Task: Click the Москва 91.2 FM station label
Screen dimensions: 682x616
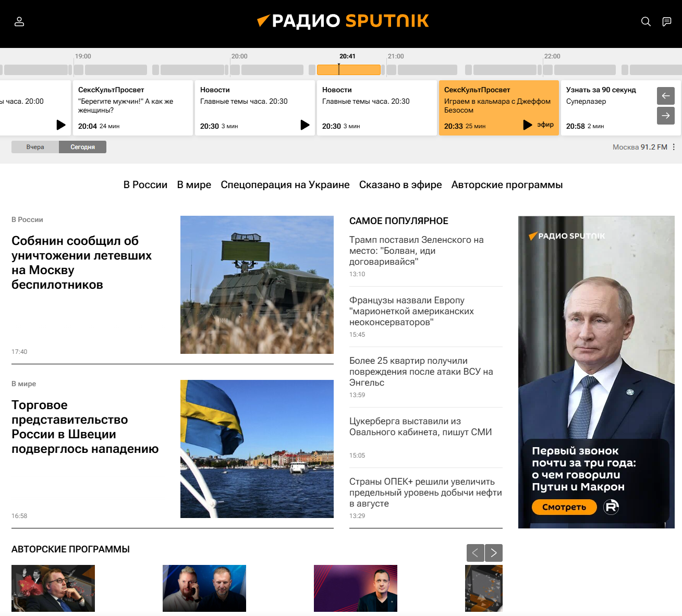Action: point(640,147)
